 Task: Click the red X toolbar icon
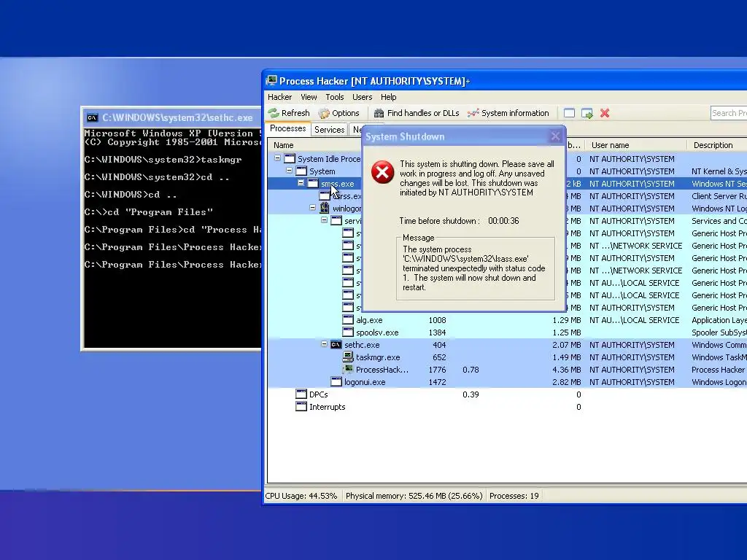pyautogui.click(x=605, y=113)
